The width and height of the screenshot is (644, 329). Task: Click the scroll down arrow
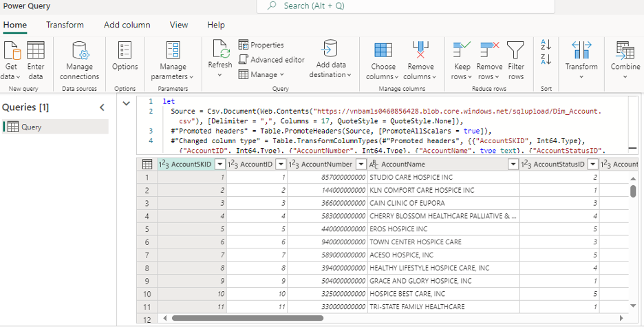coord(633,306)
